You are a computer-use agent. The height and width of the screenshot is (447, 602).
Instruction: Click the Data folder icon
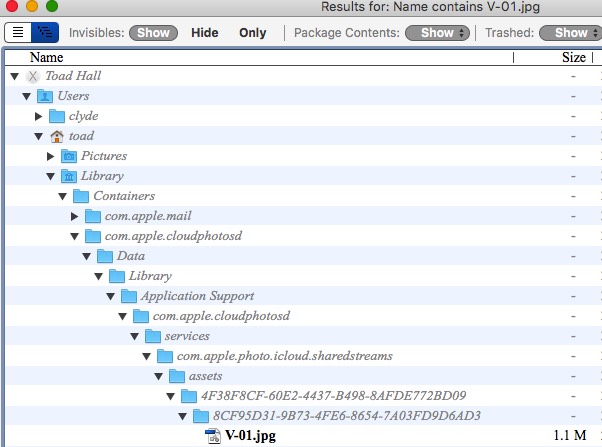[105, 256]
